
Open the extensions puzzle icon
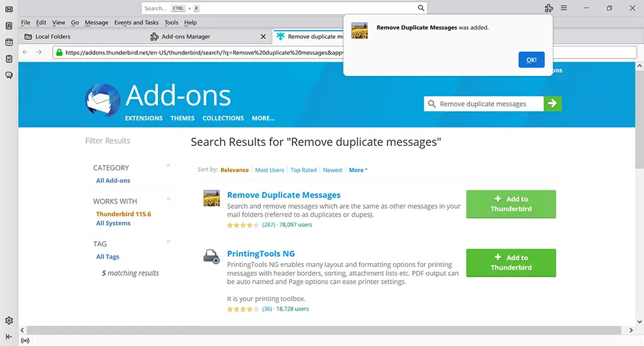[x=549, y=8]
